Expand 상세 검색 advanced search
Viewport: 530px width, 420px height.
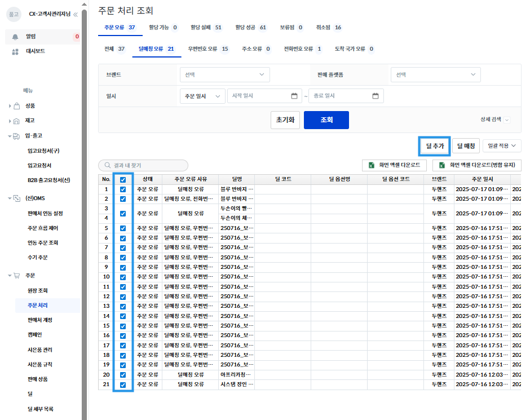click(494, 120)
